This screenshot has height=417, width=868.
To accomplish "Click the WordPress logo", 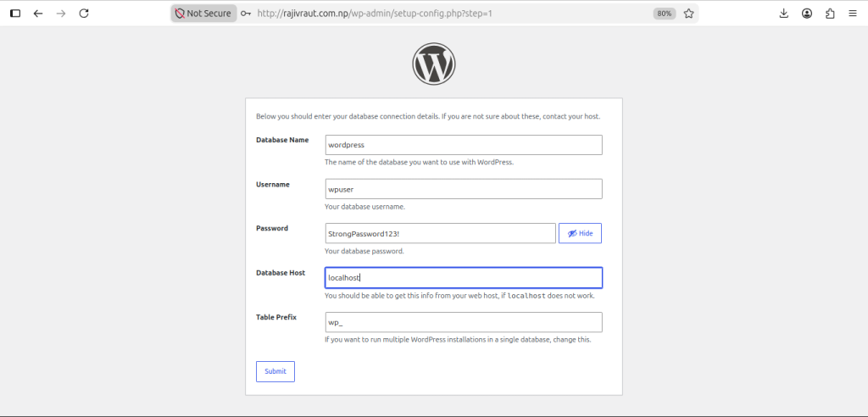I will pyautogui.click(x=433, y=64).
